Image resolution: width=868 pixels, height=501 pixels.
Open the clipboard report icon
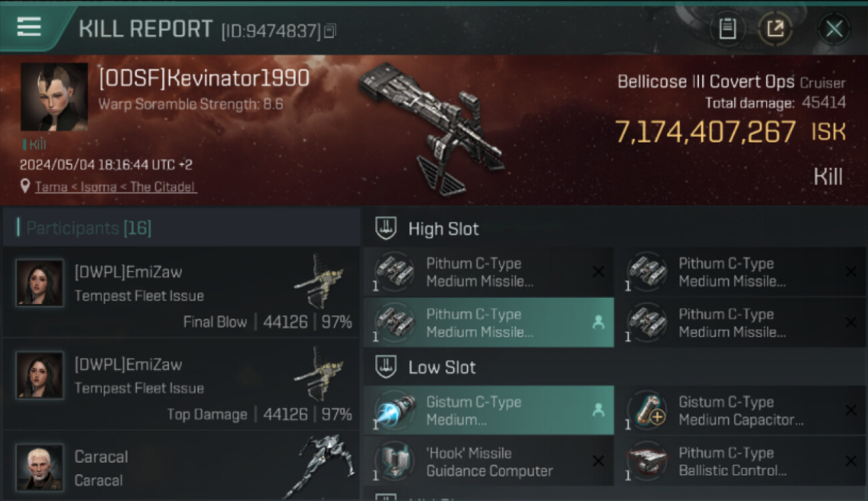click(727, 29)
